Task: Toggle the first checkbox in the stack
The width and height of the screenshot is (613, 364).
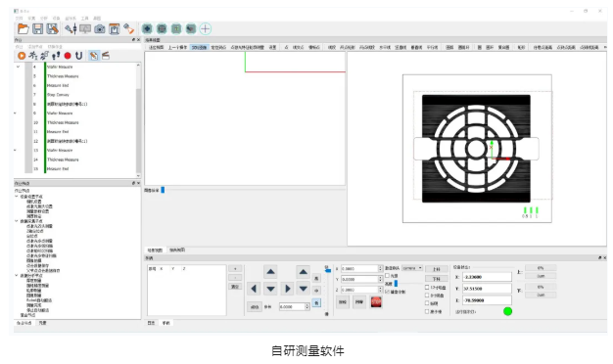Action: pyautogui.click(x=427, y=287)
